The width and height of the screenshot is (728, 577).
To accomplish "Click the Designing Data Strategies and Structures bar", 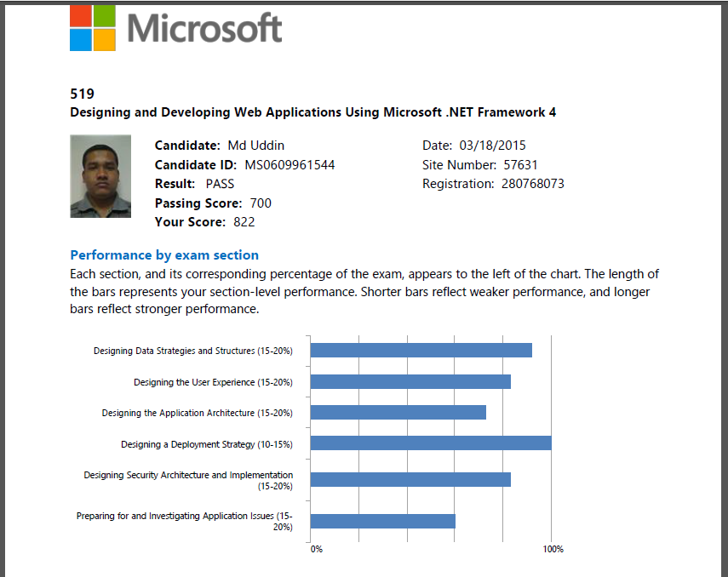I will tap(421, 351).
